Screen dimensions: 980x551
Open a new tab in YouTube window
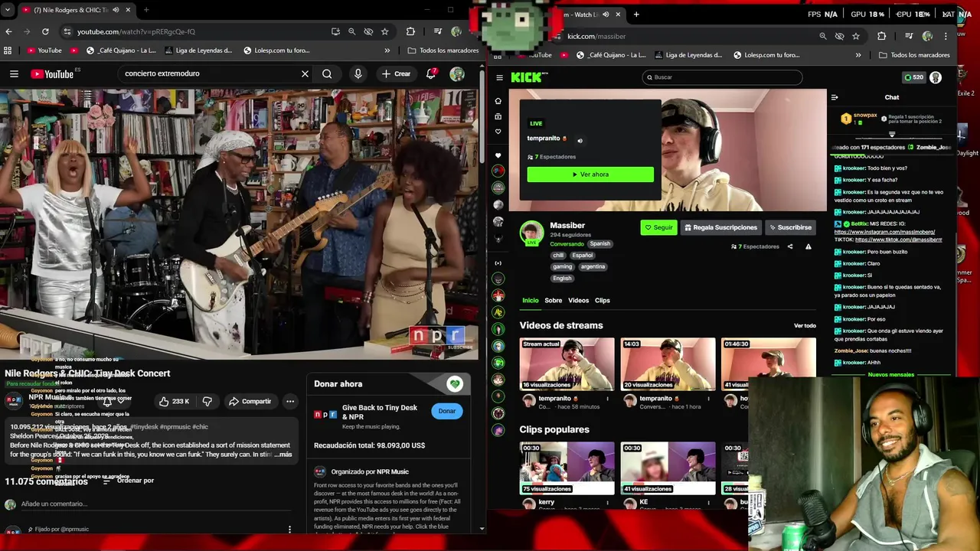(x=145, y=10)
